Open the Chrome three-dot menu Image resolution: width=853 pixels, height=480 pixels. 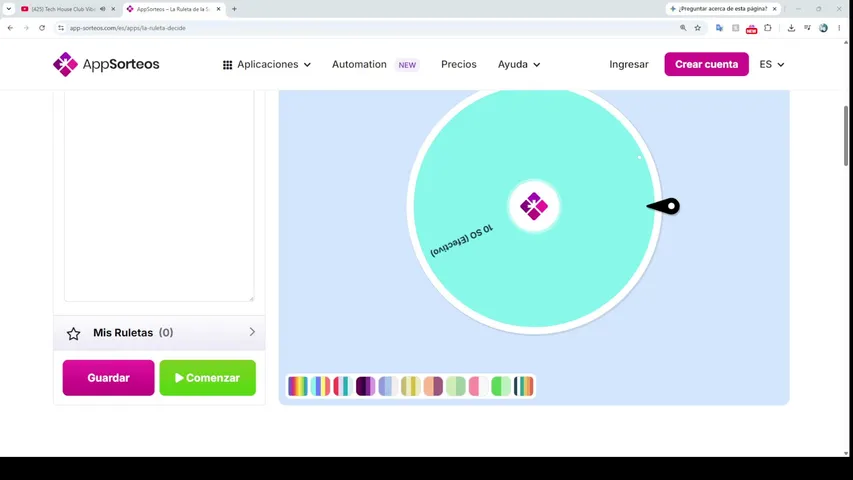pos(839,28)
